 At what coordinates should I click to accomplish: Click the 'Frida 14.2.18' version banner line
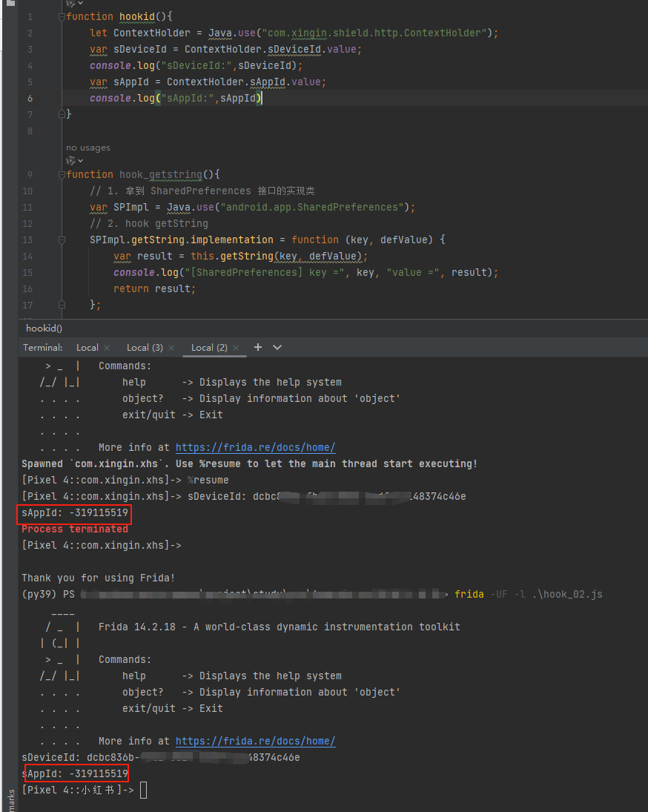(279, 627)
